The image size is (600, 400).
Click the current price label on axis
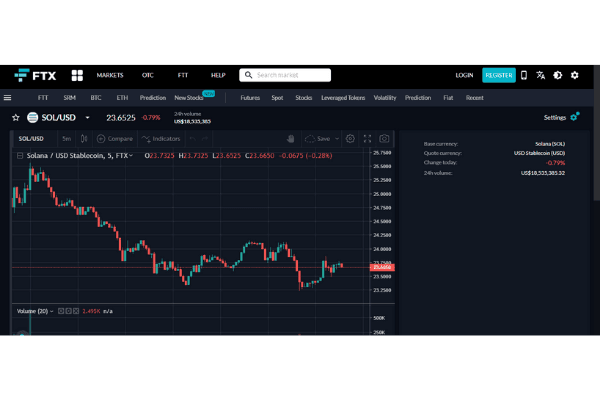click(382, 267)
